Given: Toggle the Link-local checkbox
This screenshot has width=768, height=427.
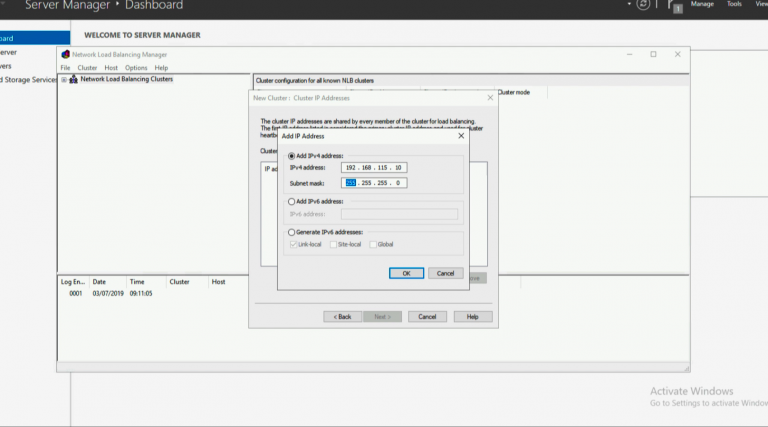Looking at the screenshot, I should (293, 244).
